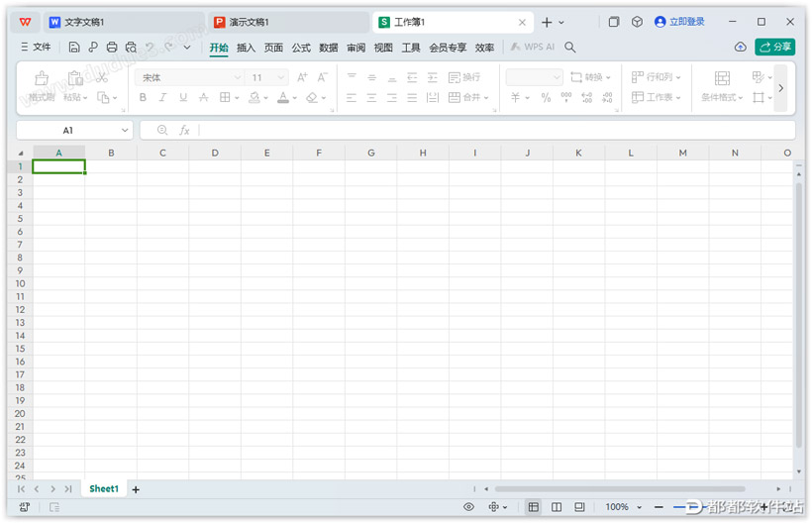Expand Name Box A1 dropdown
This screenshot has height=523, width=812.
tap(125, 131)
